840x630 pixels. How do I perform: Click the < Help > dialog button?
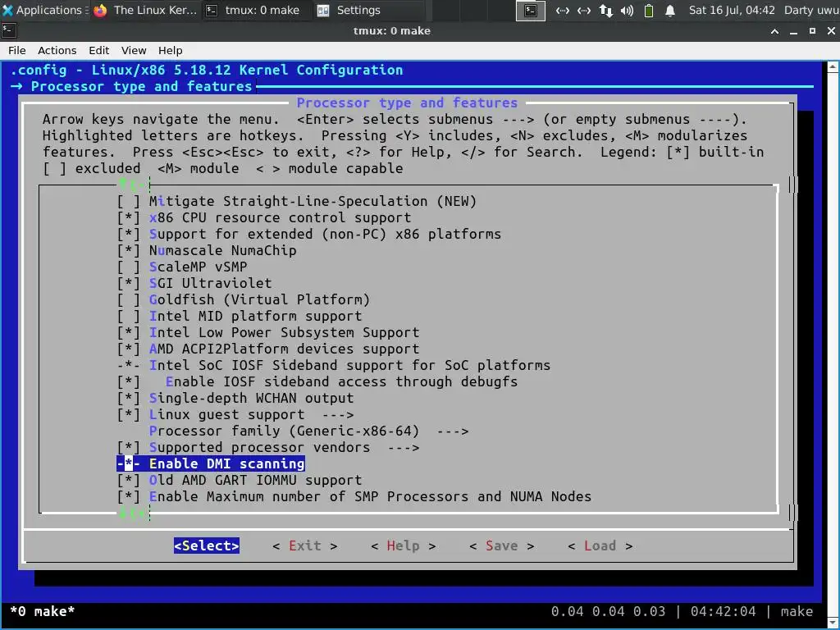click(x=404, y=546)
